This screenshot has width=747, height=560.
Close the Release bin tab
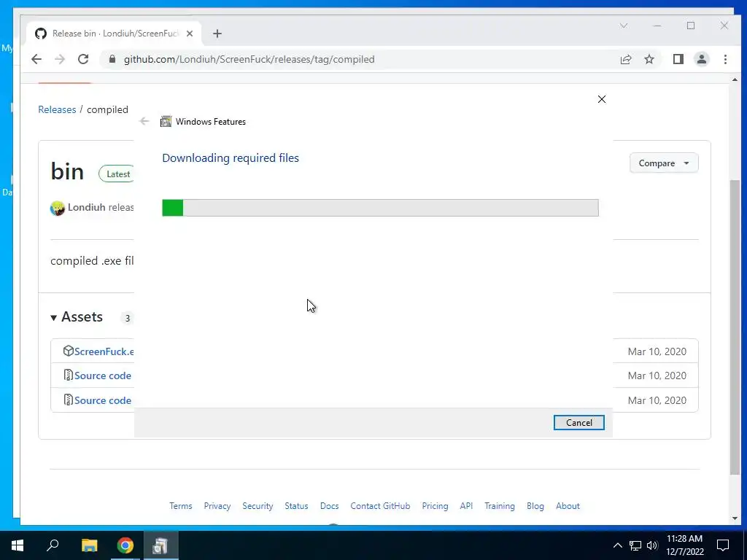pyautogui.click(x=190, y=34)
